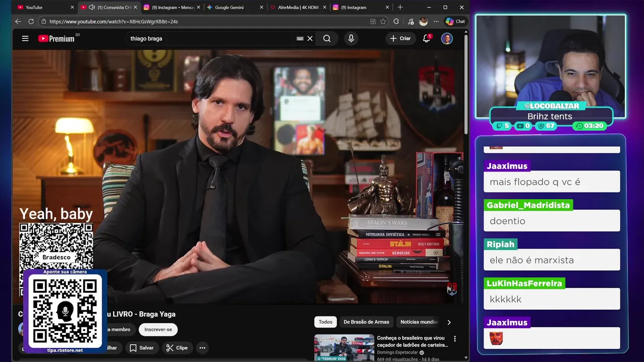Open YouTube notifications bell

pos(427,38)
